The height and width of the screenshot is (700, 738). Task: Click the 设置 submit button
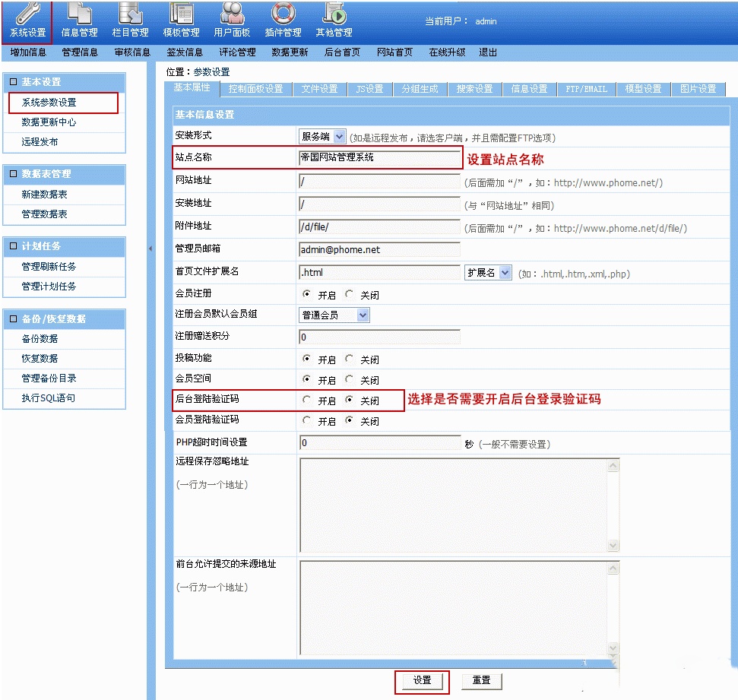422,681
